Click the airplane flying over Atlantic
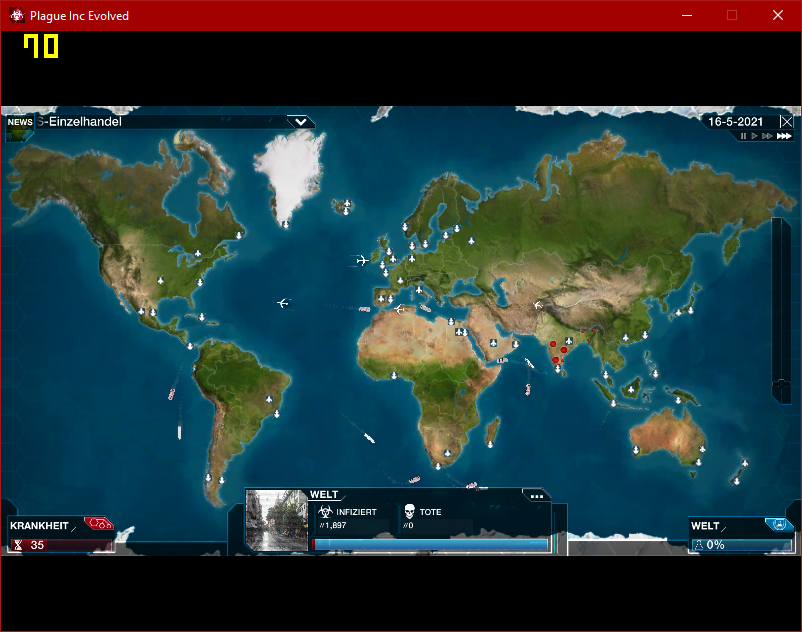The height and width of the screenshot is (632, 802). pos(283,303)
